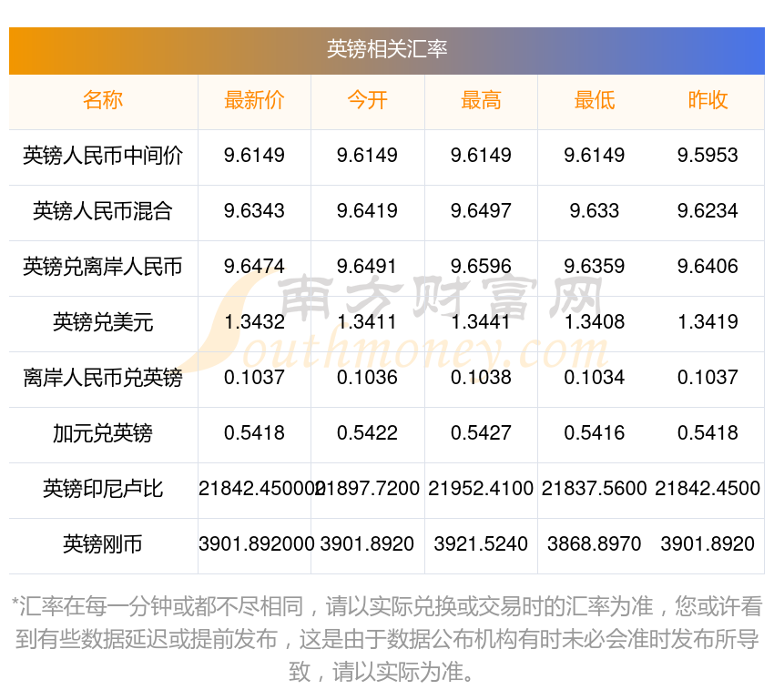Select the 0.1036 opening value
Viewport: 774px width, 700px height.
click(x=367, y=378)
